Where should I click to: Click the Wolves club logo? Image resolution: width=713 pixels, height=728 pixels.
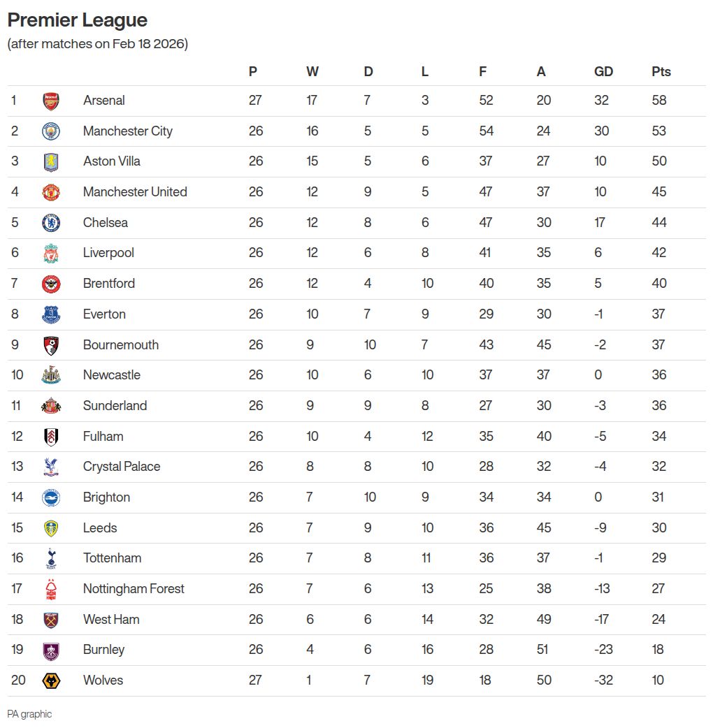coord(51,680)
